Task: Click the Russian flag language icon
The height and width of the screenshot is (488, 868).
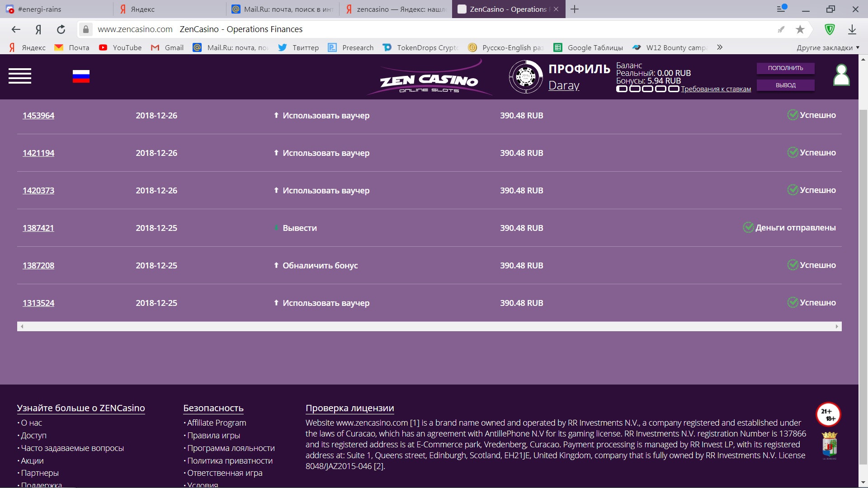Action: [x=81, y=76]
